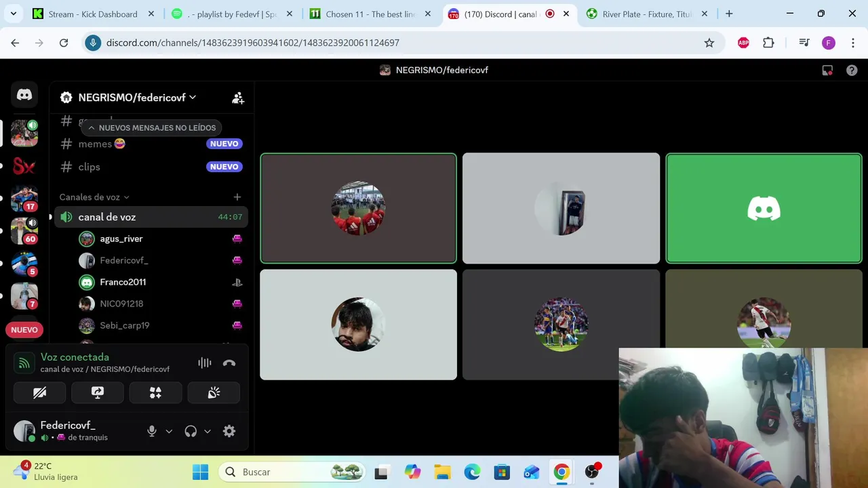868x488 pixels.
Task: Open server icon with 7 badge
Action: [x=24, y=296]
